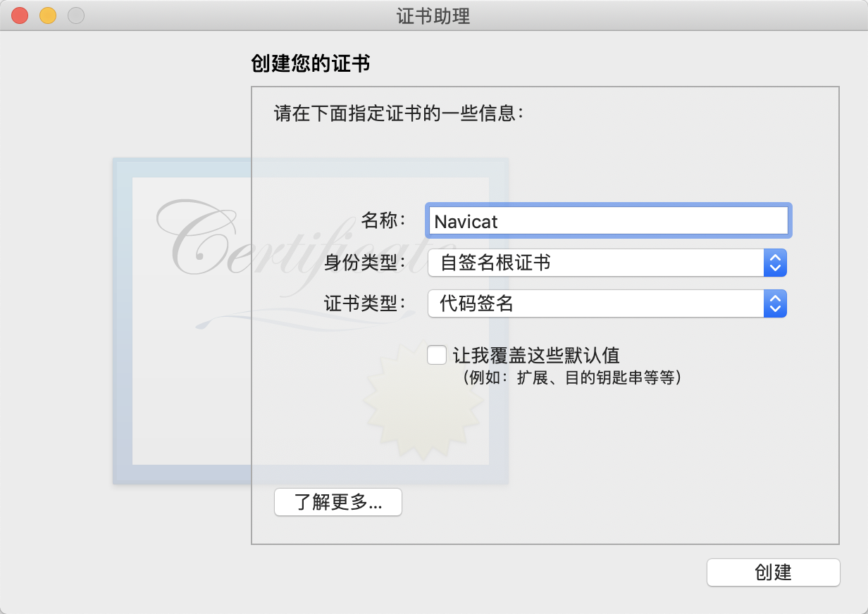
Task: Click the 让我覆盖这些默认值 checkbox label text
Action: pos(536,354)
